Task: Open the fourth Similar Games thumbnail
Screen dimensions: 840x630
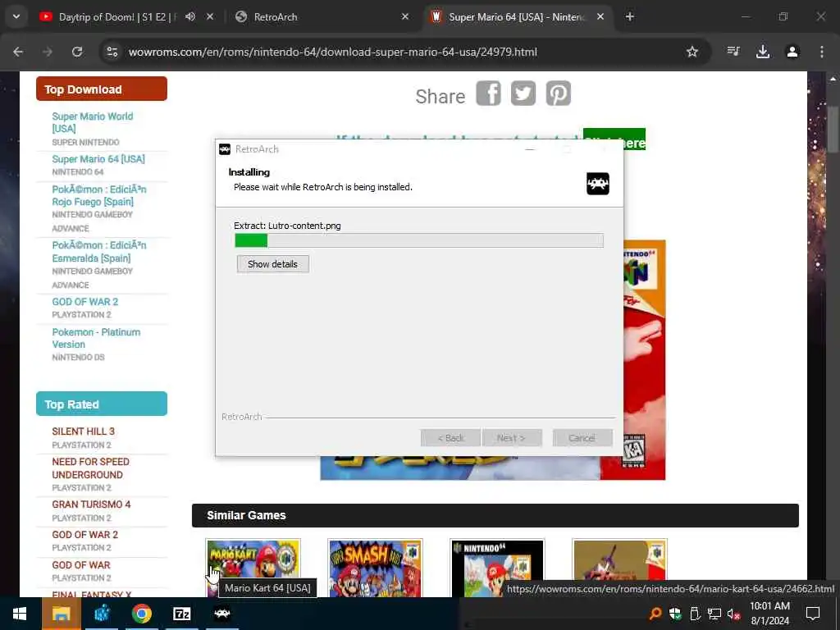Action: tap(619, 568)
